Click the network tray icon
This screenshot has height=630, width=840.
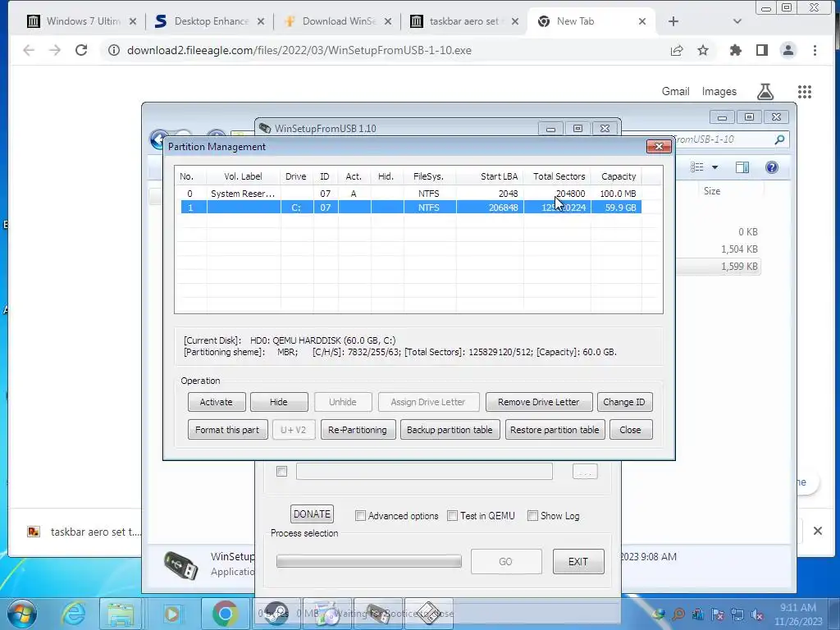(x=737, y=614)
